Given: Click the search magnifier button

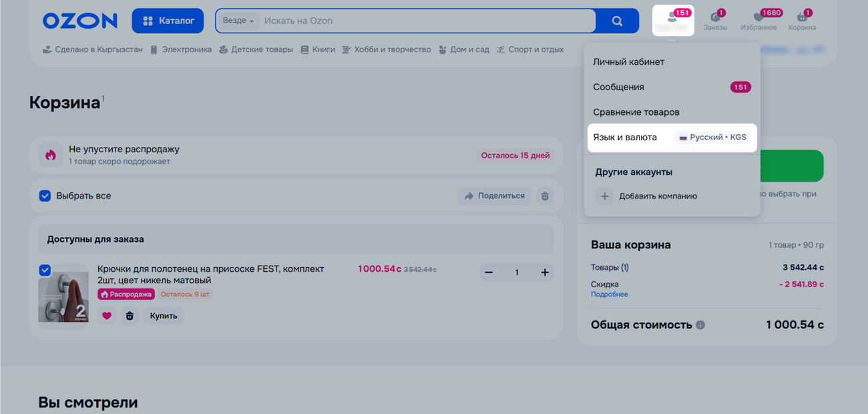Looking at the screenshot, I should (x=617, y=21).
